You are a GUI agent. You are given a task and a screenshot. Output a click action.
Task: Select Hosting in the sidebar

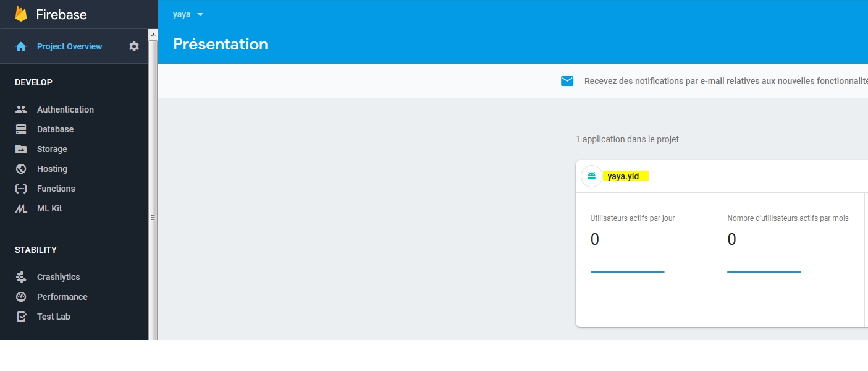click(x=52, y=169)
